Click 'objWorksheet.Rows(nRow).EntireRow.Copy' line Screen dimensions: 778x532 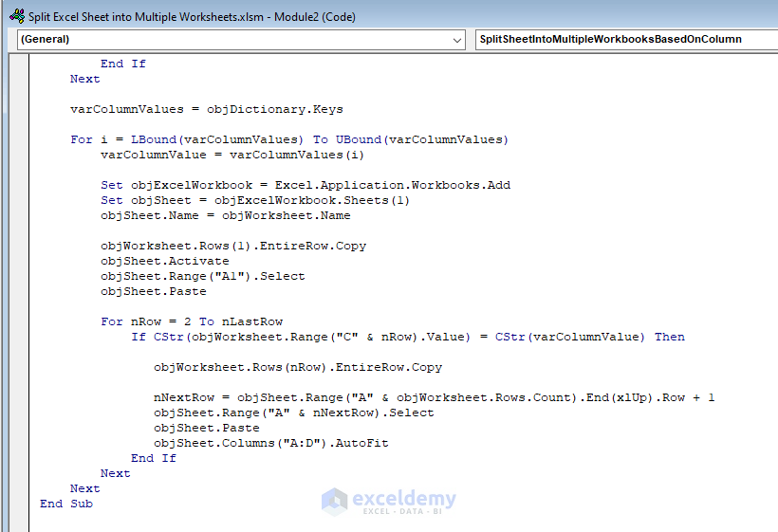[x=298, y=367]
